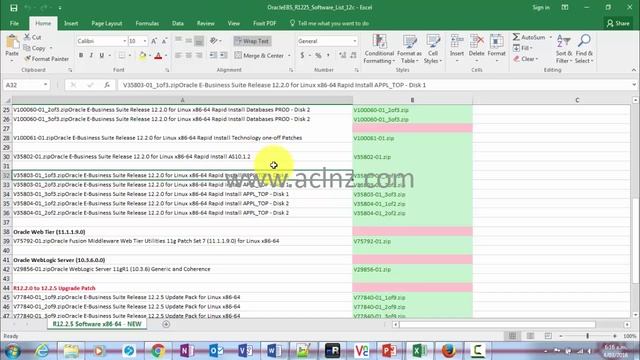
Task: Collapse the ribbon with the chevron
Action: 634,70
